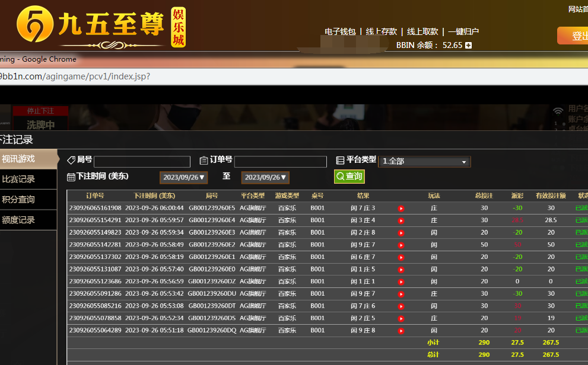Viewport: 588px width, 365px height.
Task: Click the red play icon for order 230926065161908
Action: coord(401,209)
